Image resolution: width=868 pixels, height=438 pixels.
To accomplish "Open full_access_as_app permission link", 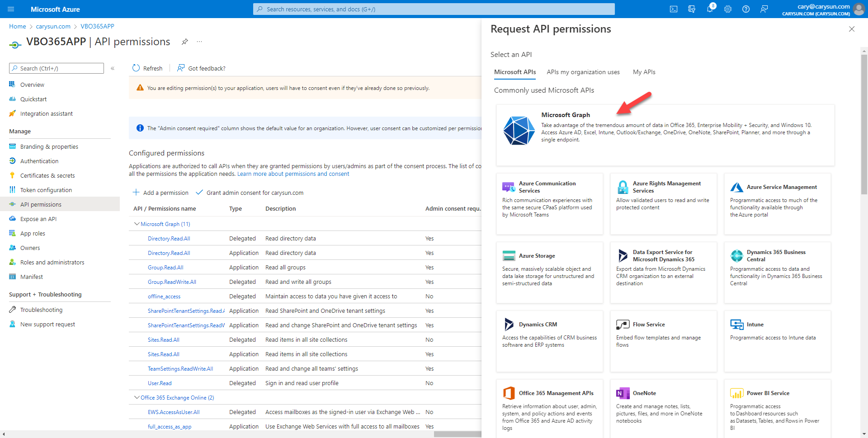I will 170,426.
